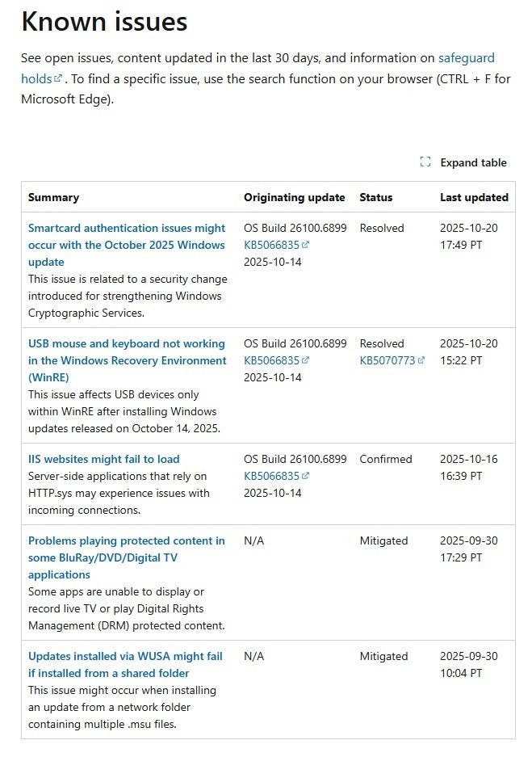Open the safeguard holds link
The image size is (532, 757).
[466, 58]
